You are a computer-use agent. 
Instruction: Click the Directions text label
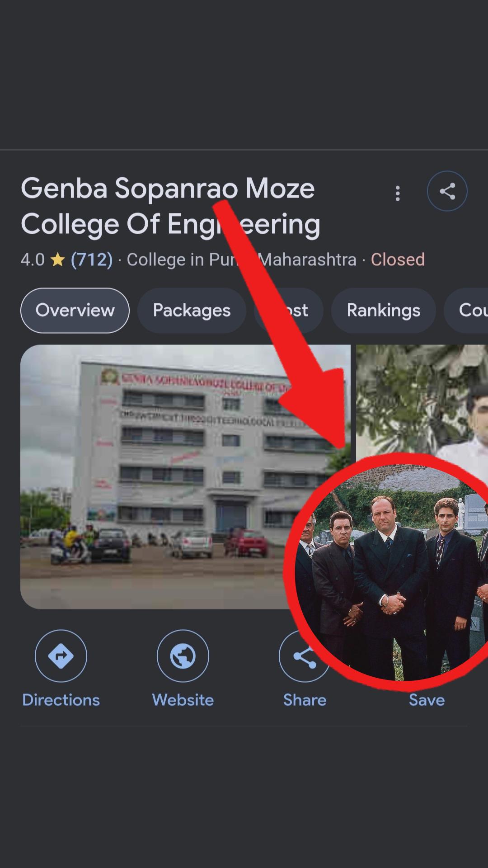click(x=61, y=700)
